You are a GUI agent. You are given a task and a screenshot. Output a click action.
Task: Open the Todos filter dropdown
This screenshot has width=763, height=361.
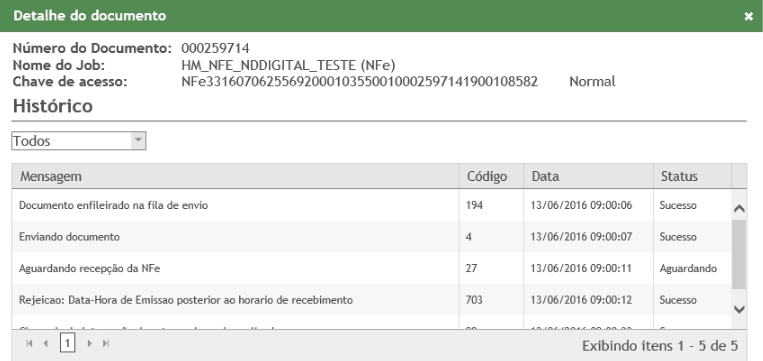pos(78,141)
